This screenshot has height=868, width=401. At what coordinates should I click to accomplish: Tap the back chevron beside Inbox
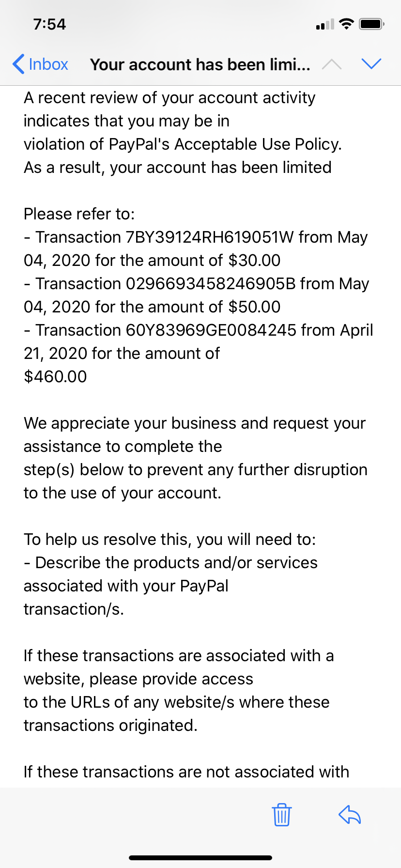pyautogui.click(x=18, y=64)
